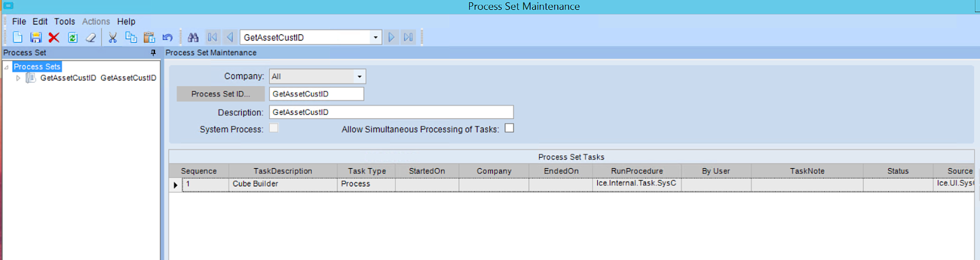The width and height of the screenshot is (980, 260).
Task: Open the Edit menu
Action: click(x=40, y=21)
